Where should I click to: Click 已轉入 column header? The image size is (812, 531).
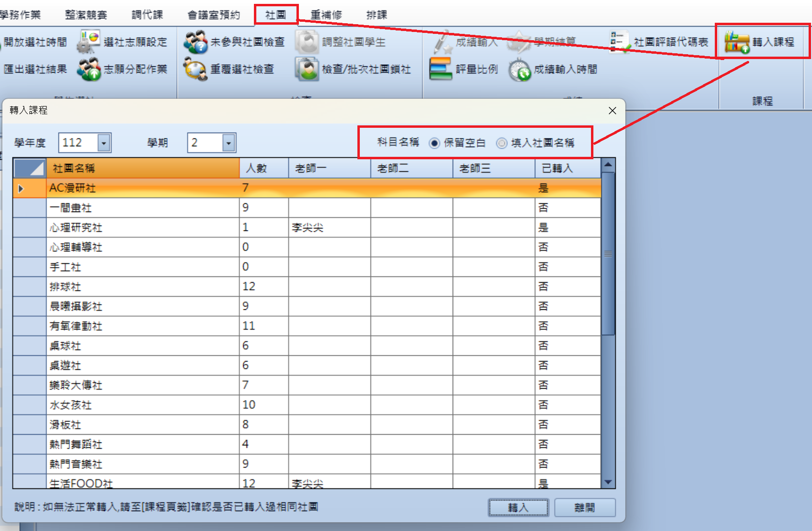pos(568,168)
